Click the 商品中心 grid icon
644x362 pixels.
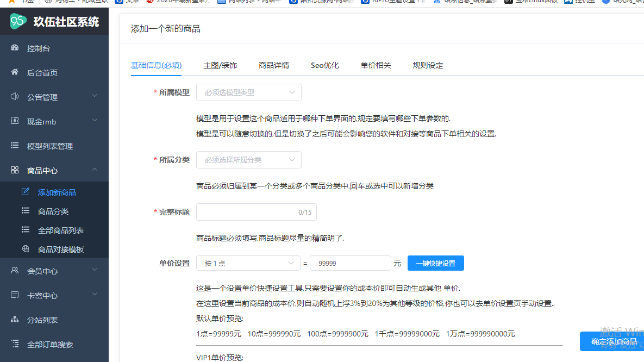pyautogui.click(x=15, y=170)
